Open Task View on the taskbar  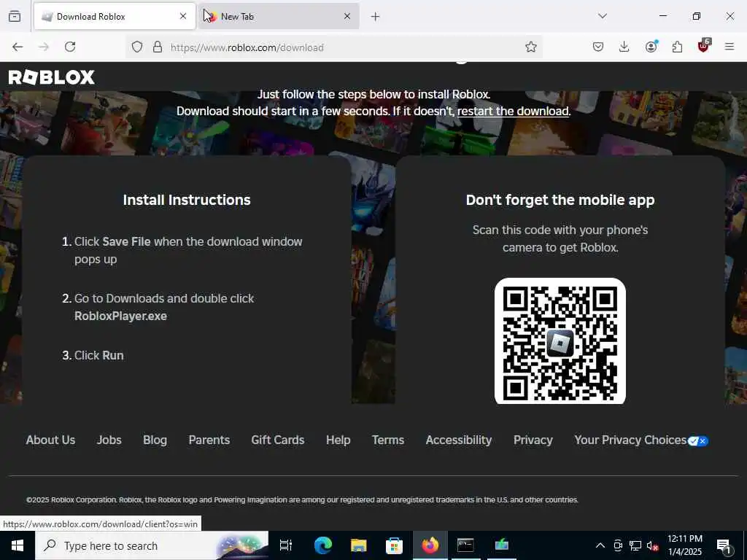286,545
